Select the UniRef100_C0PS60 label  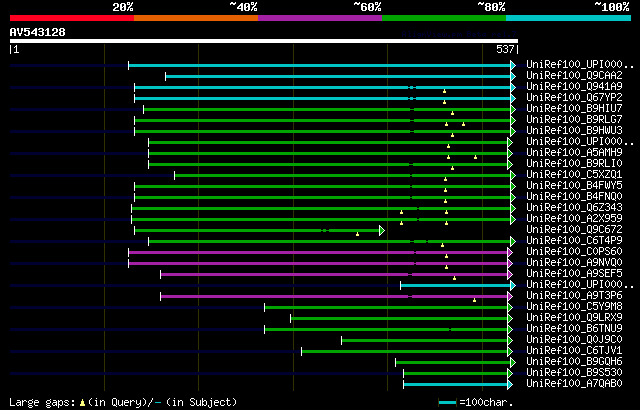(x=574, y=252)
